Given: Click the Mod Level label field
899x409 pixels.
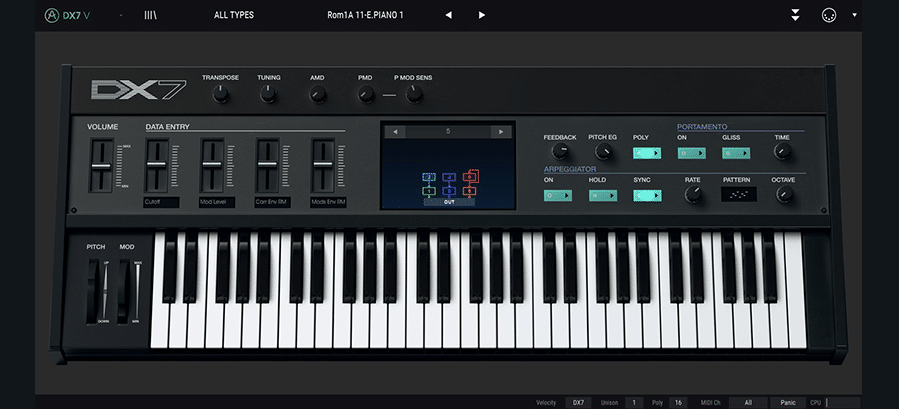Looking at the screenshot, I should coord(217,202).
